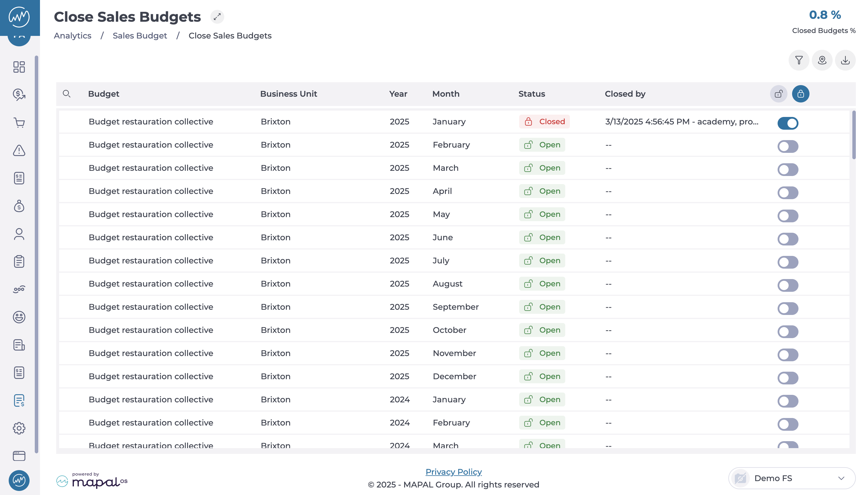Toggle the 2025 August budget switch
The height and width of the screenshot is (495, 868).
(787, 285)
